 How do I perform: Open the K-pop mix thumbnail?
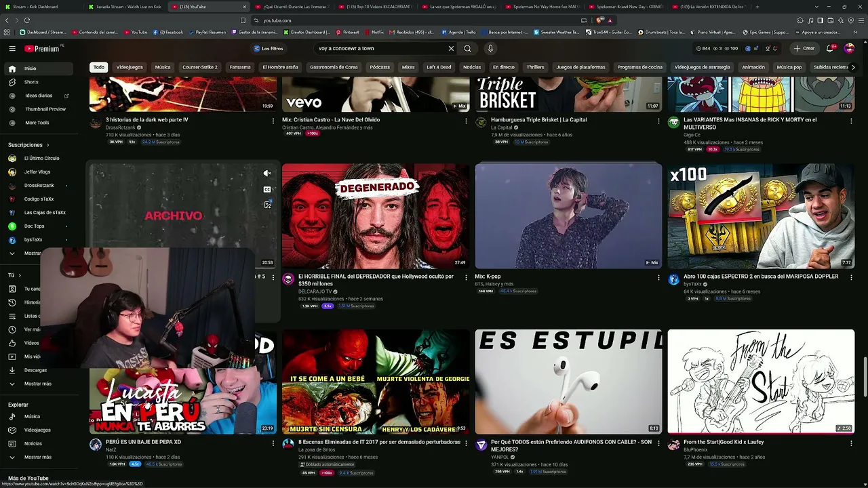pos(568,216)
